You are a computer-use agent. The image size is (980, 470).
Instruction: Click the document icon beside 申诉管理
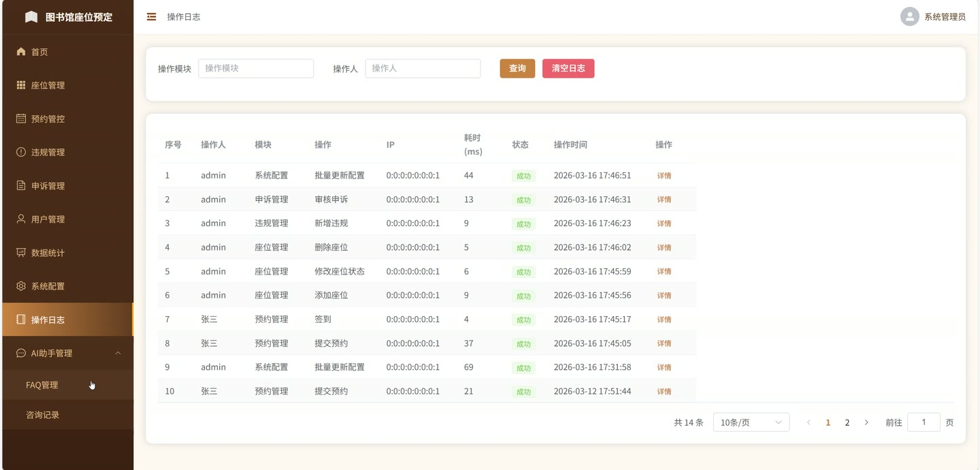[20, 185]
